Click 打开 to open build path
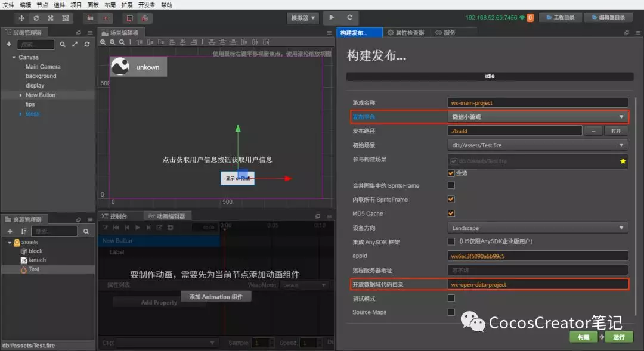Image resolution: width=644 pixels, height=351 pixels. click(x=615, y=131)
